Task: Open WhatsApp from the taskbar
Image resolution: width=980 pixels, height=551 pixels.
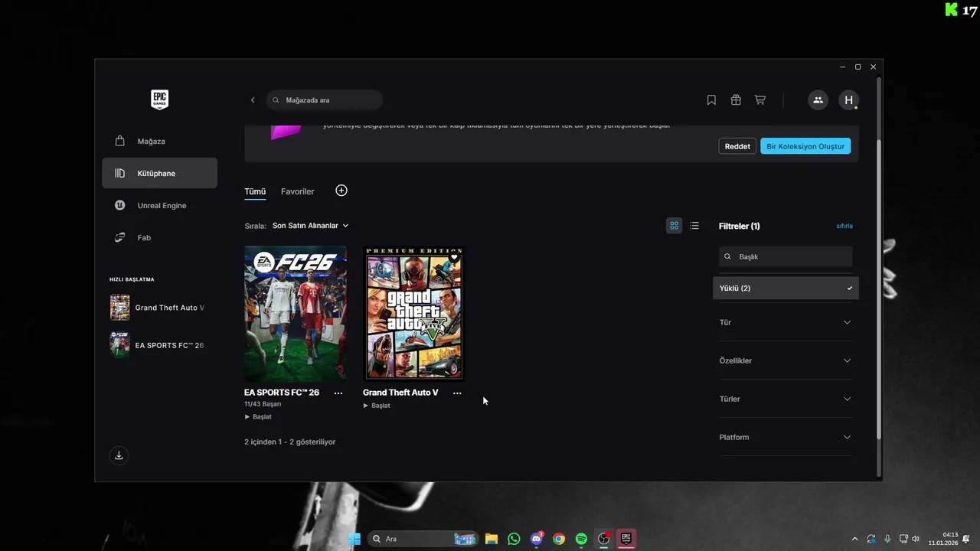Action: click(514, 539)
